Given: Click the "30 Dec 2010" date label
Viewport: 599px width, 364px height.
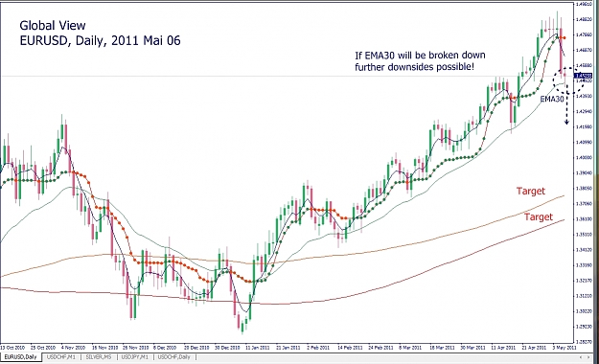Looking at the screenshot, I should (227, 348).
